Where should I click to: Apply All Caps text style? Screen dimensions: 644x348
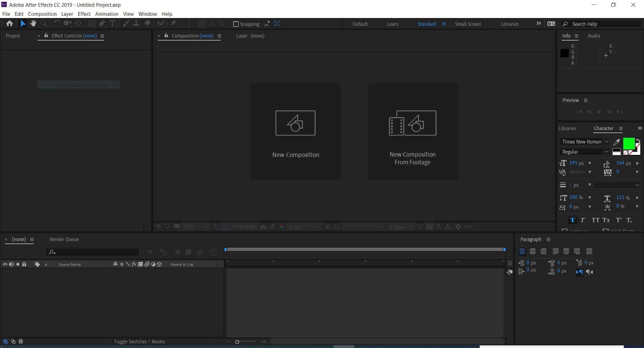click(595, 220)
